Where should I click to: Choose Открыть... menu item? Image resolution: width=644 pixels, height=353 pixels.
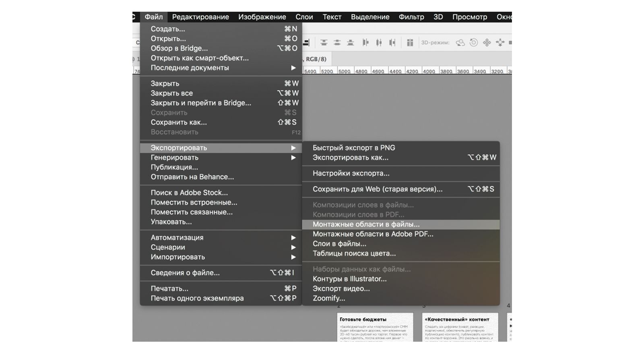click(221, 39)
